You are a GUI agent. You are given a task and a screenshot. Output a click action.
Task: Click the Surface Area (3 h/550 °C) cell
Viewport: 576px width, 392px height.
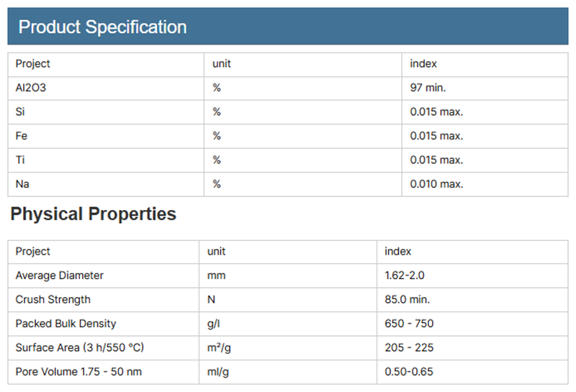point(80,348)
